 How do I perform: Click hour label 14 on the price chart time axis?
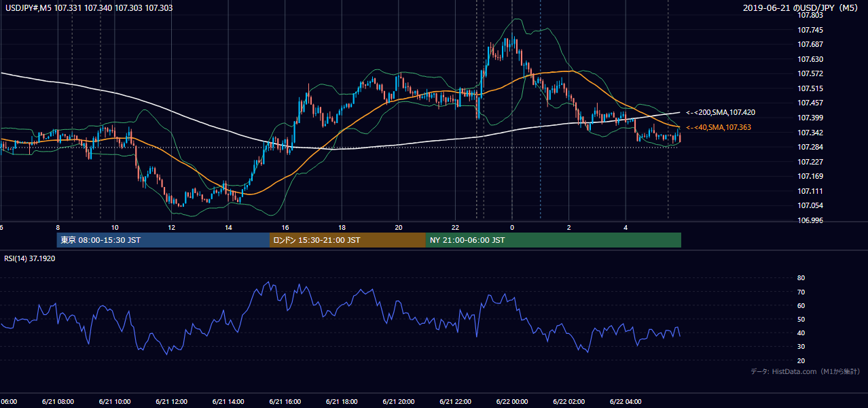pyautogui.click(x=228, y=227)
